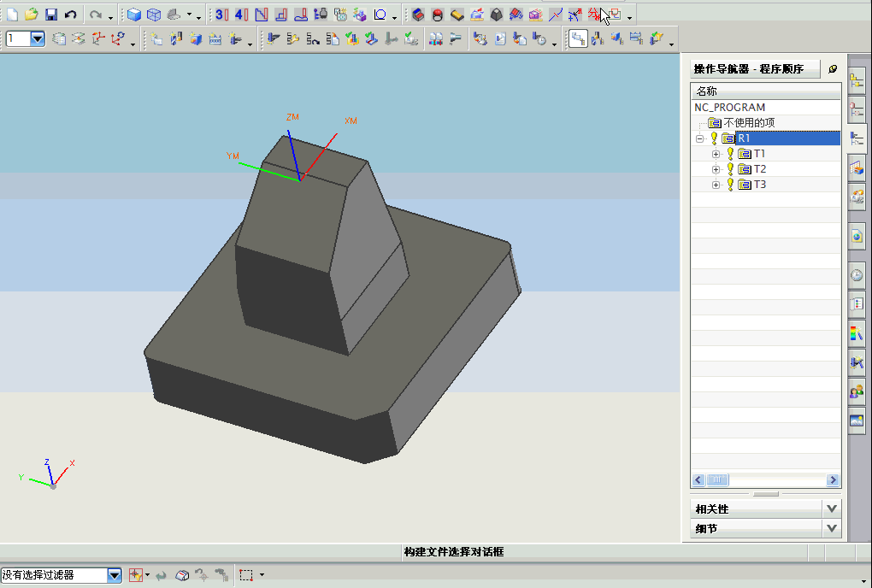Create a new program group

click(156, 39)
